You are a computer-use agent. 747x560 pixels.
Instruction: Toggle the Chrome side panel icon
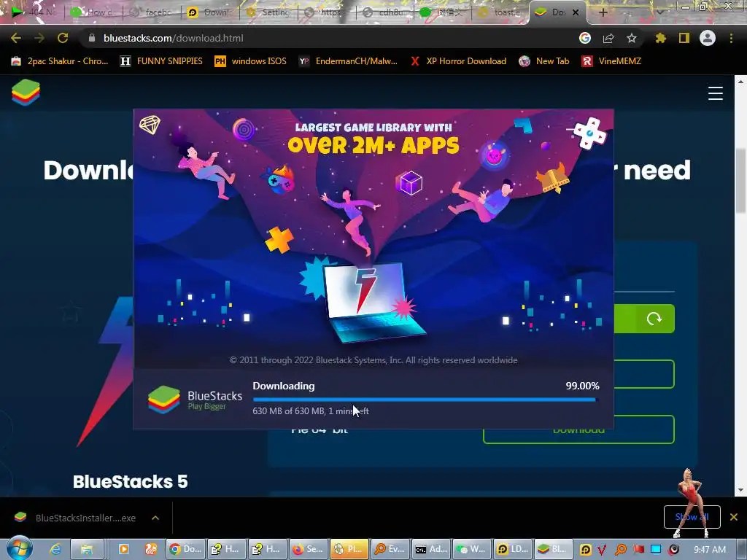[684, 38]
